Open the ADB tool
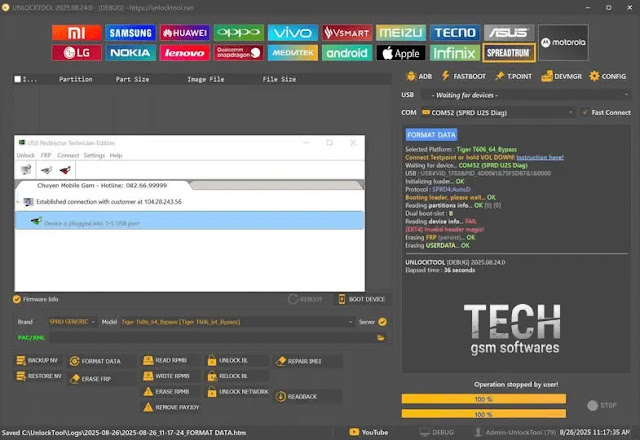 click(419, 76)
